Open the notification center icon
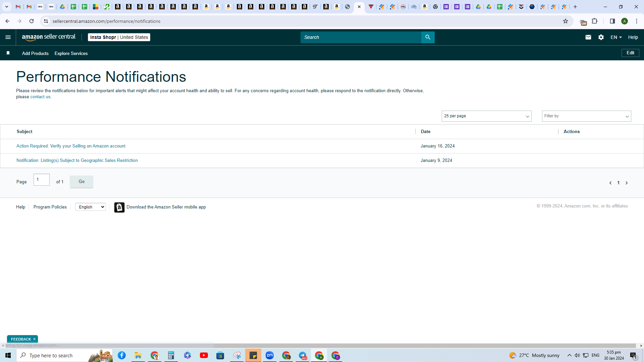Image resolution: width=644 pixels, height=362 pixels. point(633,356)
